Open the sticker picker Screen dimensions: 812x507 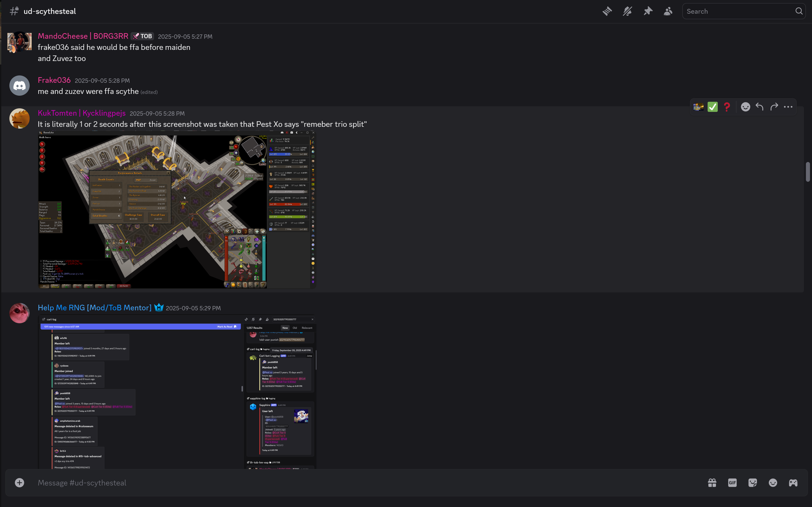(x=753, y=483)
